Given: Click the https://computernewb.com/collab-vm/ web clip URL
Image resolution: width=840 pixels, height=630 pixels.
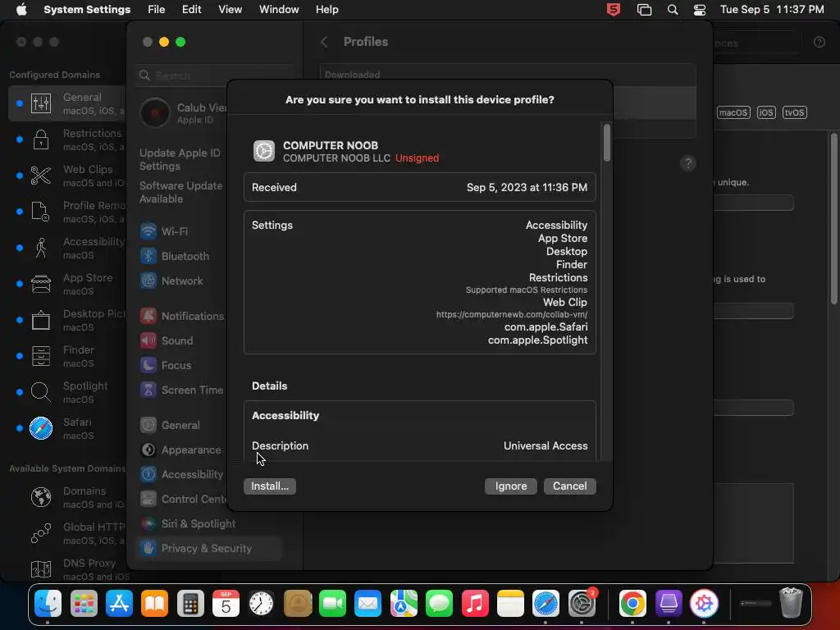Looking at the screenshot, I should [x=512, y=314].
